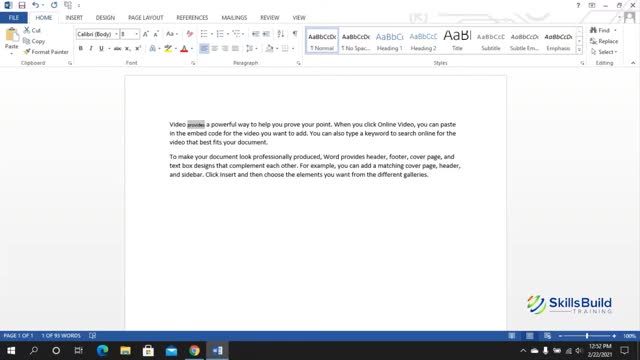
Task: Toggle Print Layout view button
Action: coord(529,336)
